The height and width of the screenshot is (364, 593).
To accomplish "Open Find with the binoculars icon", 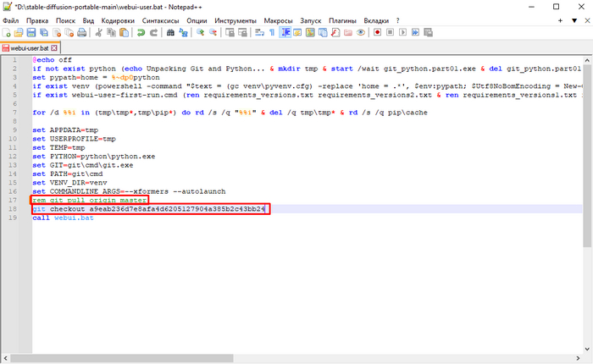I will point(170,32).
